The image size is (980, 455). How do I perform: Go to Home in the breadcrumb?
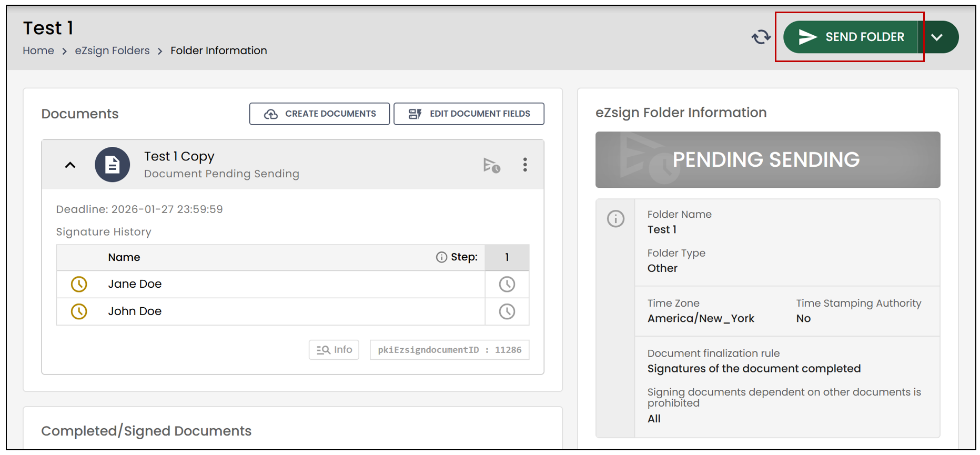click(x=38, y=50)
